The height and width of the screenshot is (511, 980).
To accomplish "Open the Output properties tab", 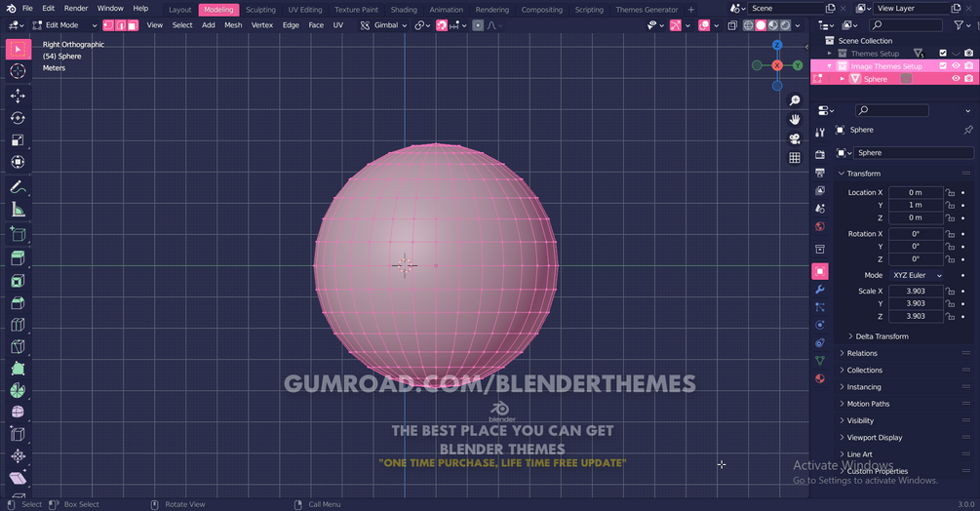I will pyautogui.click(x=820, y=173).
